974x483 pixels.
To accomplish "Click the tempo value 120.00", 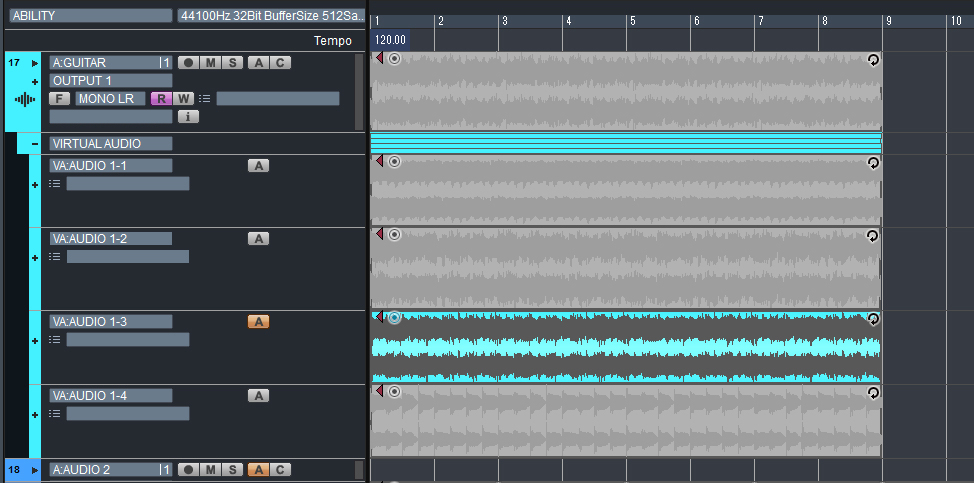I will 390,40.
